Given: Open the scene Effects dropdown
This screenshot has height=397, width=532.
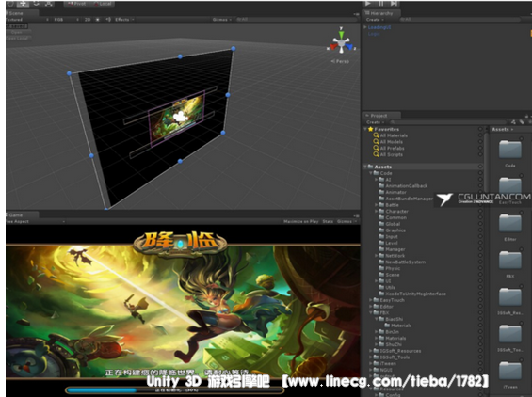Looking at the screenshot, I should tap(124, 20).
